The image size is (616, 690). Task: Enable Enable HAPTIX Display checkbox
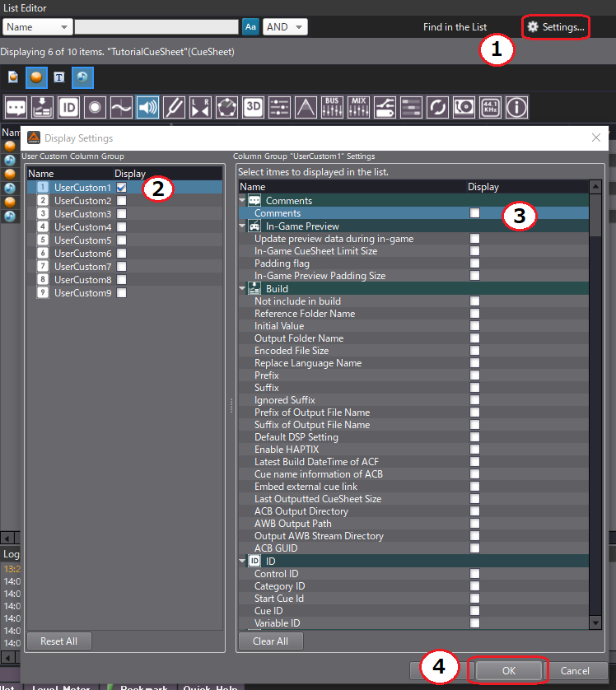coord(474,450)
